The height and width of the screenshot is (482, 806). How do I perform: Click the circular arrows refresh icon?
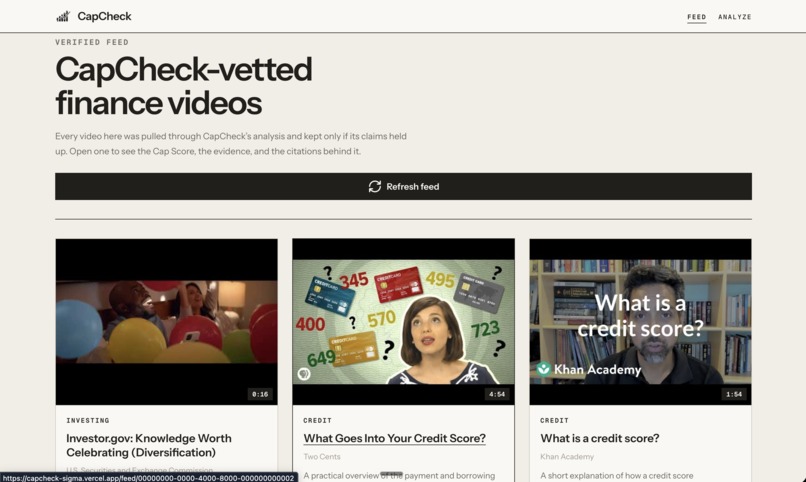tap(375, 187)
